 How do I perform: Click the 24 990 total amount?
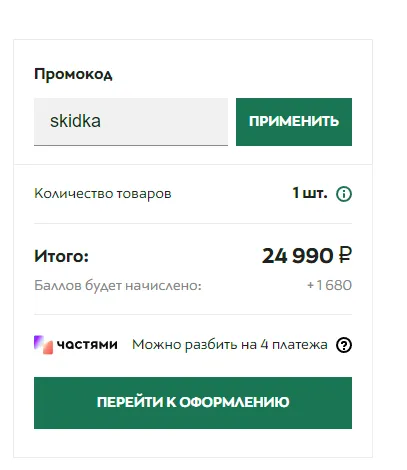(x=297, y=256)
